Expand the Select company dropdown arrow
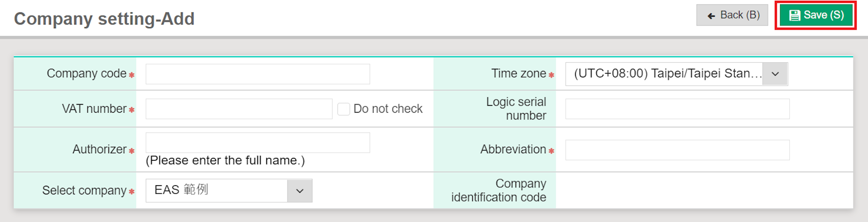868x222 pixels. point(300,191)
